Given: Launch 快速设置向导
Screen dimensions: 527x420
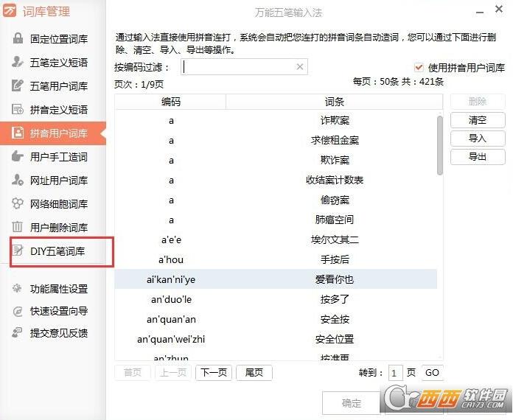Looking at the screenshot, I should (x=59, y=311).
